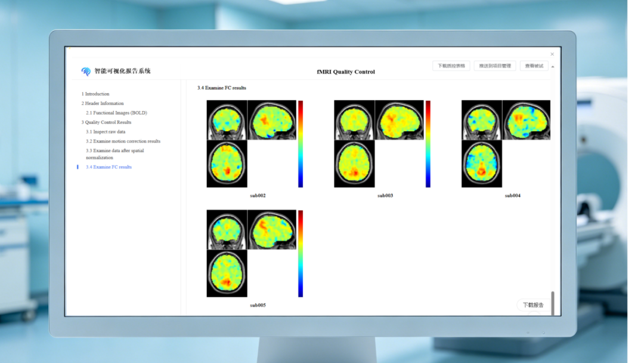Click the 推送到项目管理 button
Viewport: 644px width, 363px height.
click(x=495, y=66)
